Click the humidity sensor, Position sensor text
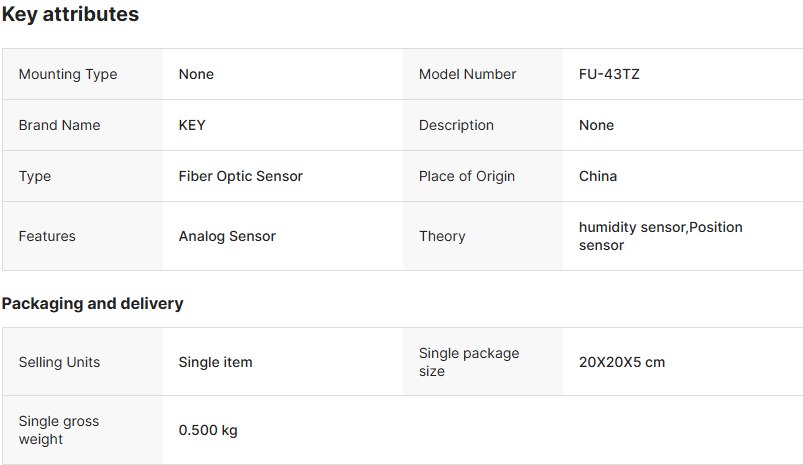Image resolution: width=803 pixels, height=465 pixels. pos(660,236)
